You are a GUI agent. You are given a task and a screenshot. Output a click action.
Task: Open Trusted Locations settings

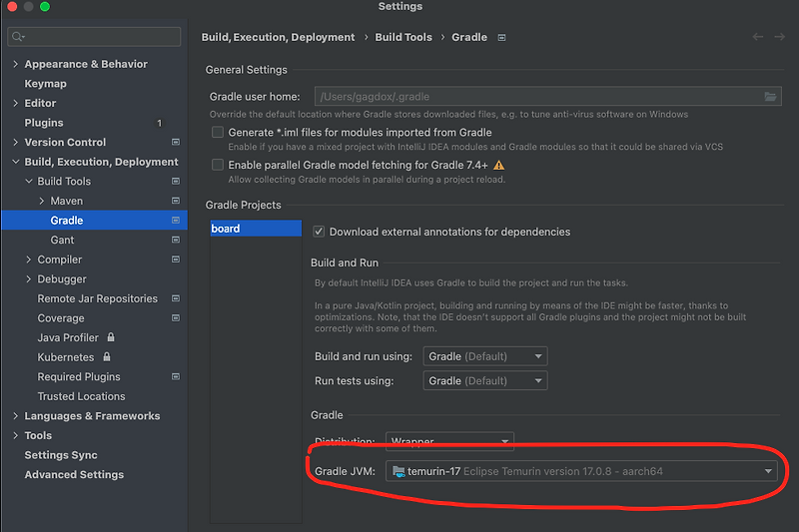(81, 396)
